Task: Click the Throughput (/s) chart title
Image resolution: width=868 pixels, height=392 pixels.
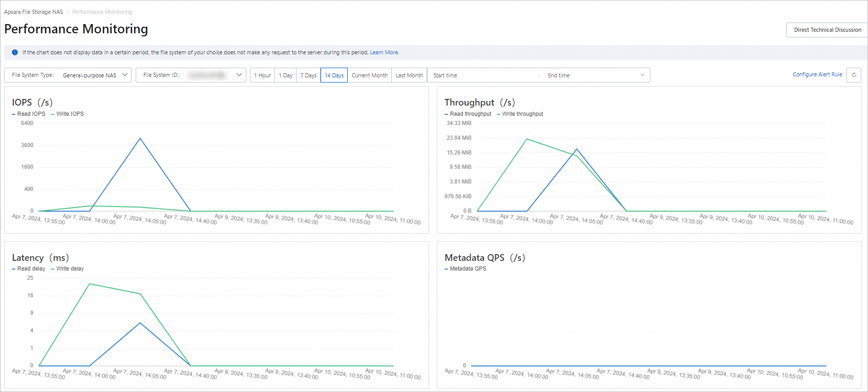Action: click(x=480, y=102)
